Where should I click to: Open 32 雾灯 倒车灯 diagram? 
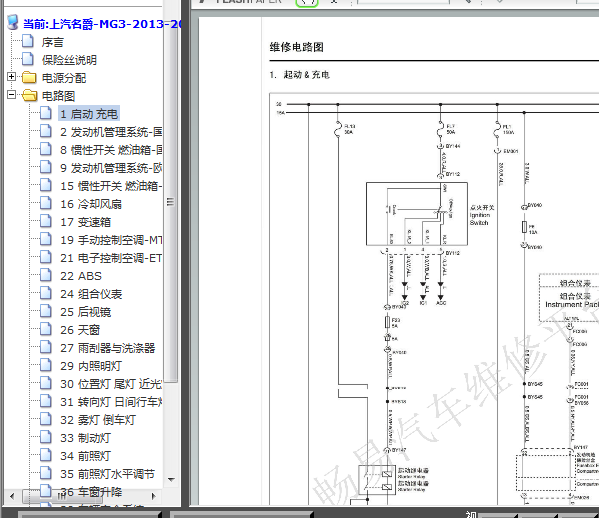coord(98,420)
